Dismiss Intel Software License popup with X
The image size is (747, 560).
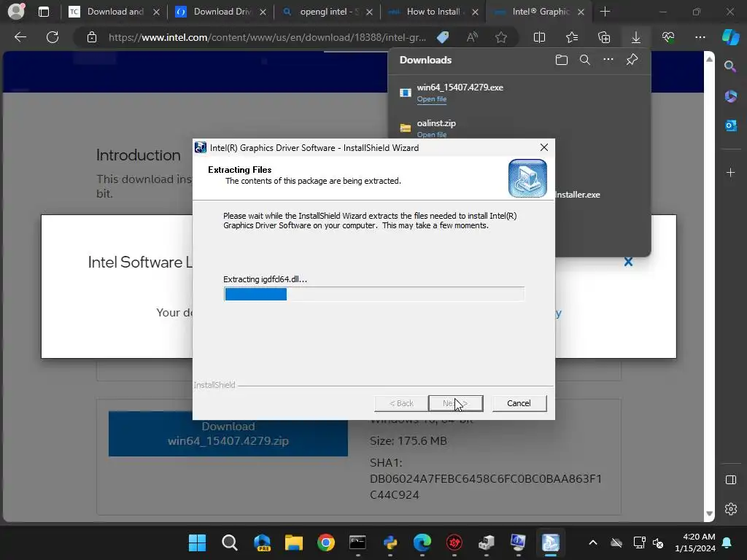[628, 262]
